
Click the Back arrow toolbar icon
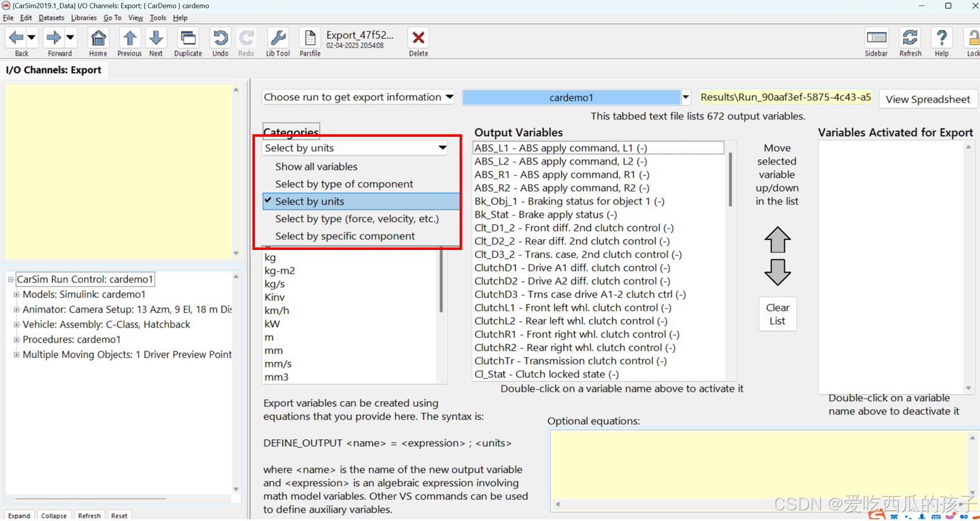click(x=16, y=38)
